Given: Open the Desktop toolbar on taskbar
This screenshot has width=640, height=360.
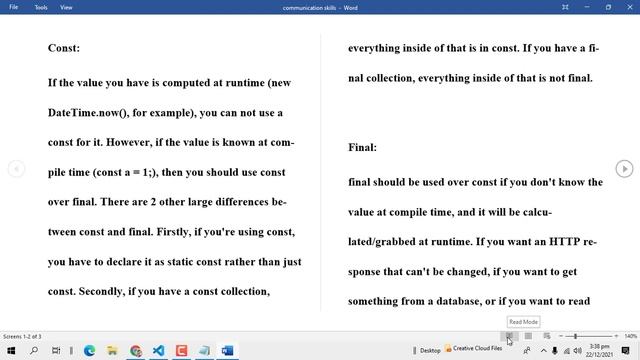Looking at the screenshot, I should pyautogui.click(x=430, y=350).
